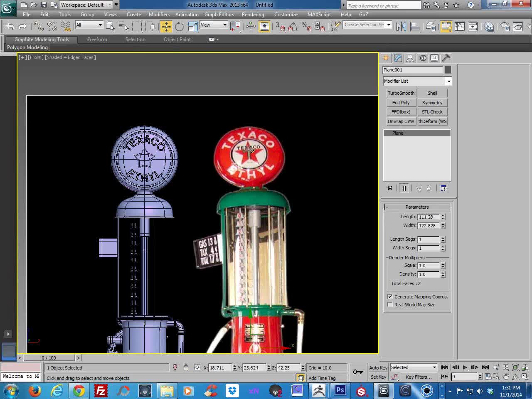Switch to the Freeform ribbon tab

click(x=97, y=39)
